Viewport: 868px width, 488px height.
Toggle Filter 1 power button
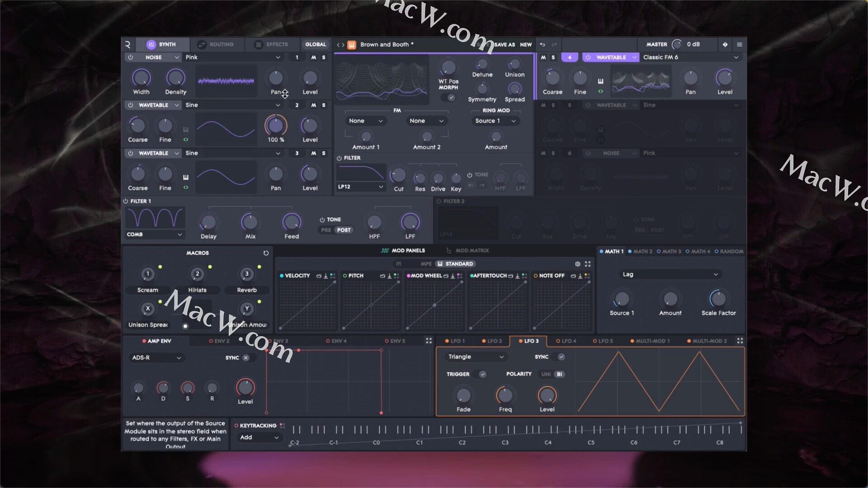pos(125,201)
